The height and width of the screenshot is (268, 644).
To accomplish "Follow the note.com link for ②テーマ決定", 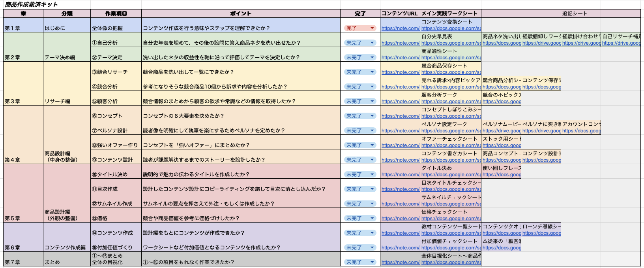I will 400,58.
